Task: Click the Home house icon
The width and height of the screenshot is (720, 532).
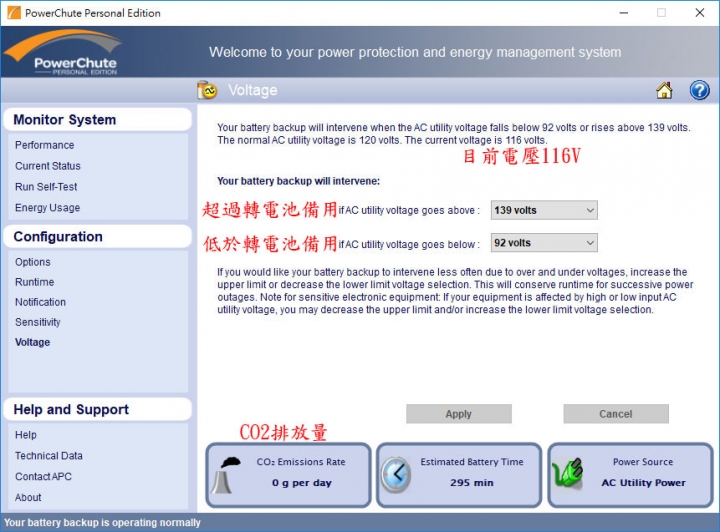Action: click(664, 90)
